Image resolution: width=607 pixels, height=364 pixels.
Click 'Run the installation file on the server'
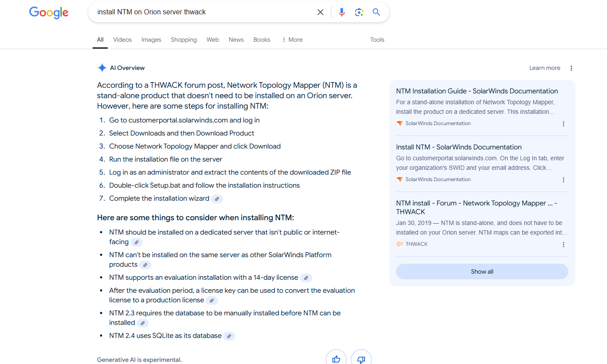pos(166,159)
